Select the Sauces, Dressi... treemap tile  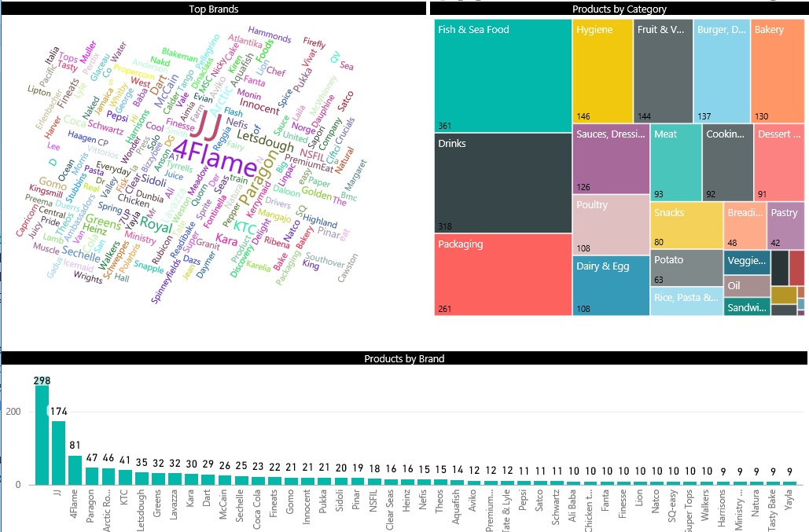(x=611, y=159)
